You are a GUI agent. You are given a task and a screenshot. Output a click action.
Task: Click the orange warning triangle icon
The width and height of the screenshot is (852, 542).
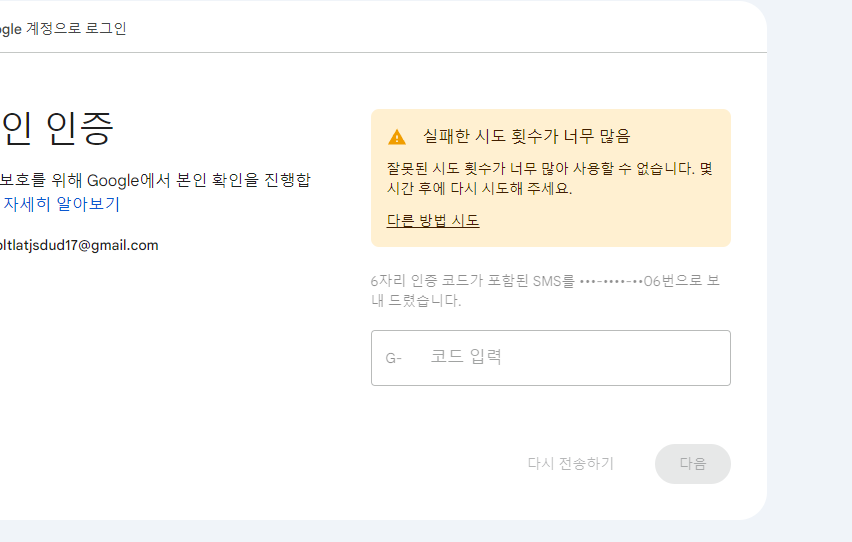(397, 137)
